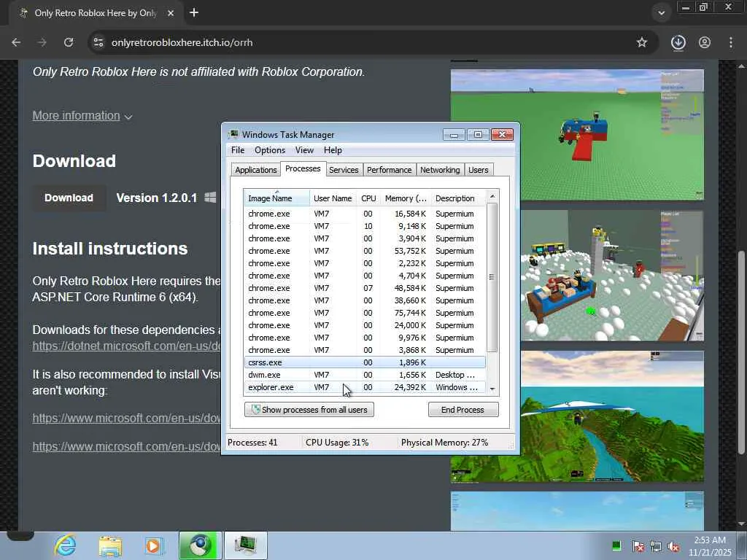This screenshot has width=747, height=560.
Task: Open the screenshot with white balls room
Action: (612, 275)
